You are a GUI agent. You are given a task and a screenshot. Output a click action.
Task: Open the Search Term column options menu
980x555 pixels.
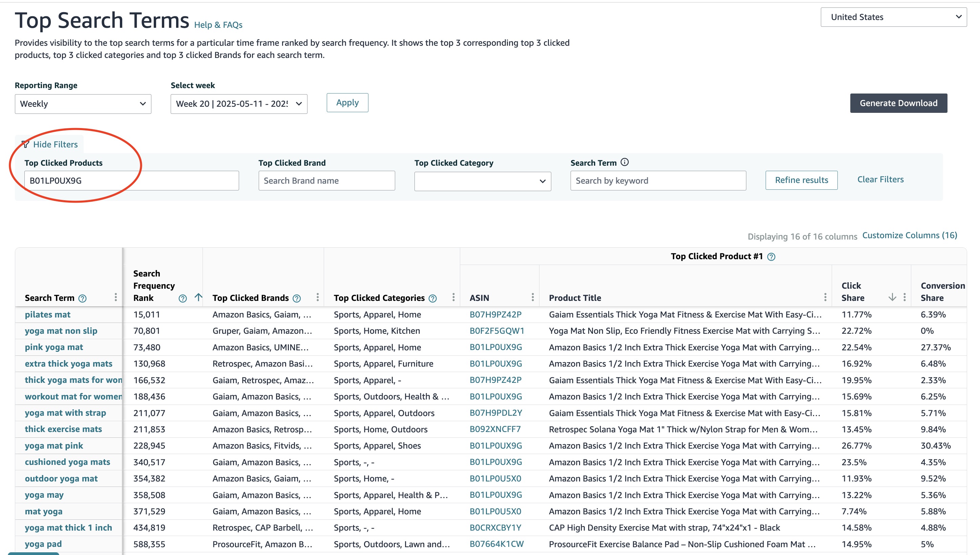[116, 297]
